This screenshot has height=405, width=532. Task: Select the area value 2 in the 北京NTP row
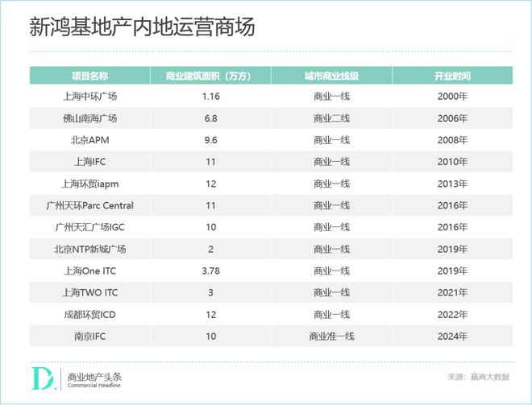tap(210, 249)
